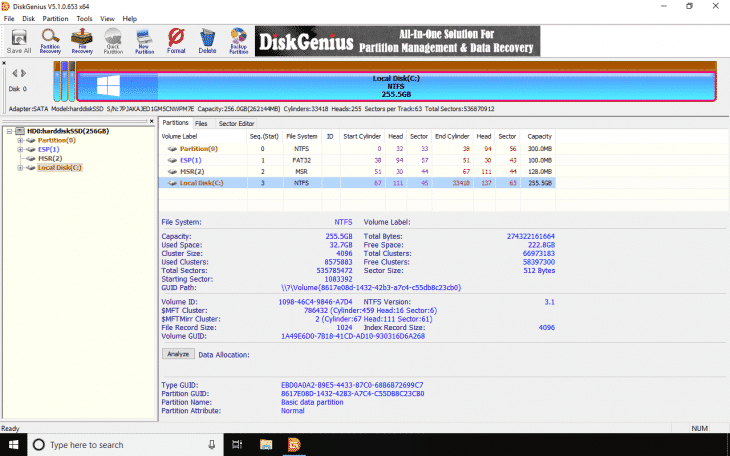Click the next disk arrow
Viewport: 730px width, 456px height.
point(21,72)
